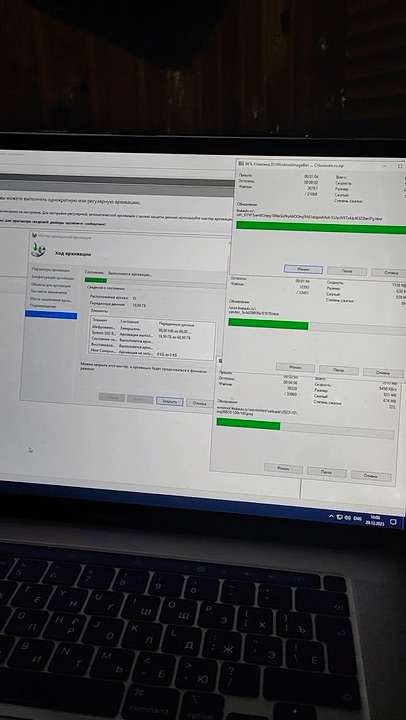Click the backup wizard title bar icon
The image size is (406, 720).
[34, 236]
